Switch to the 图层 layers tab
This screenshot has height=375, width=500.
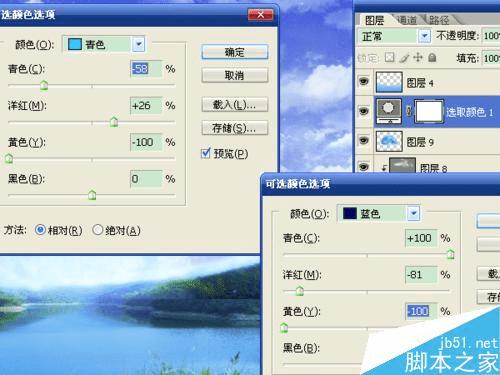pyautogui.click(x=374, y=20)
